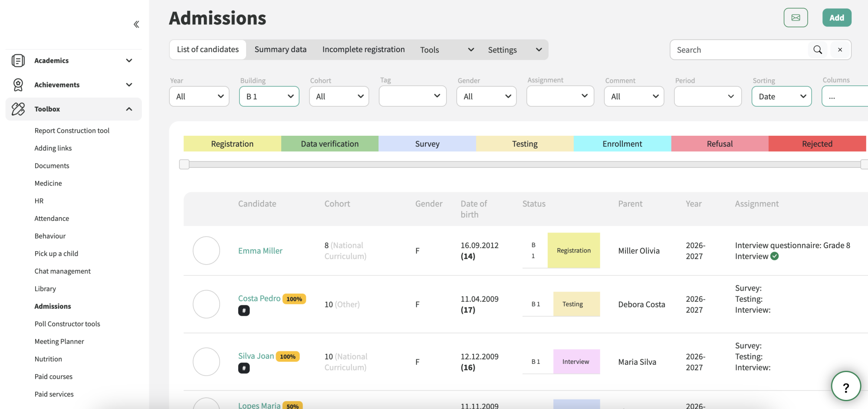Open Emma Miller's candidate profile

pos(260,251)
